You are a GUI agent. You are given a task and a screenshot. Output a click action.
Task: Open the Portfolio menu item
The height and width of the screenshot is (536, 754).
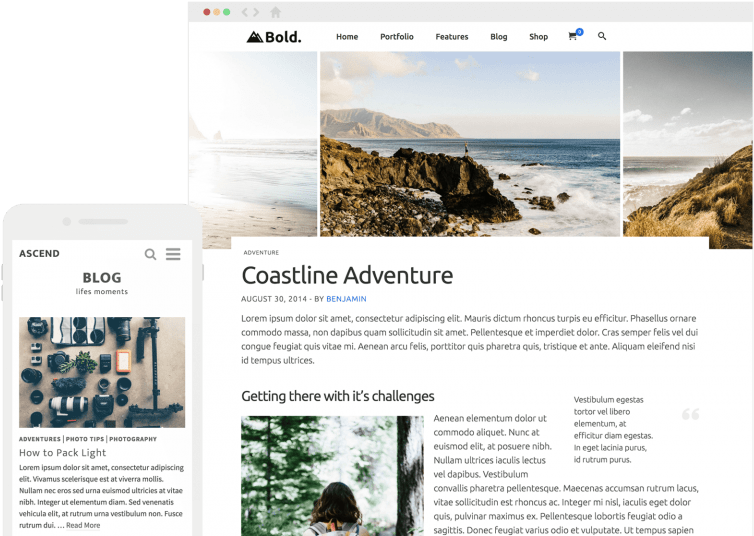pos(397,37)
